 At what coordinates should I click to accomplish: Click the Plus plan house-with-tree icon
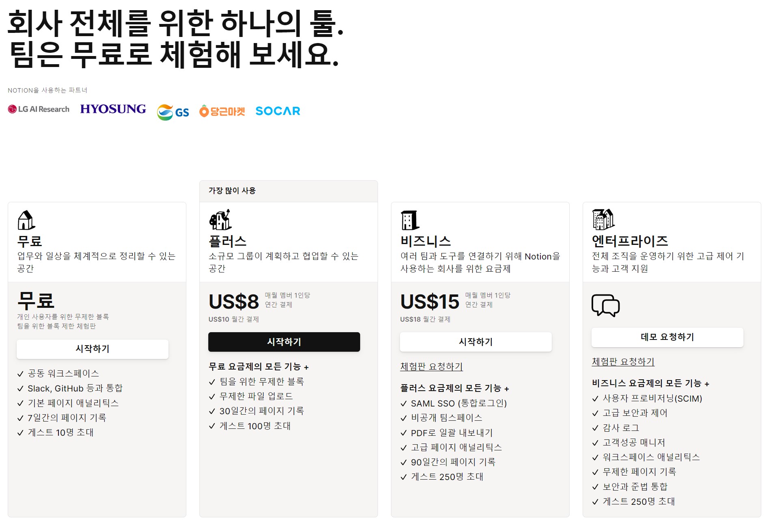pos(220,220)
